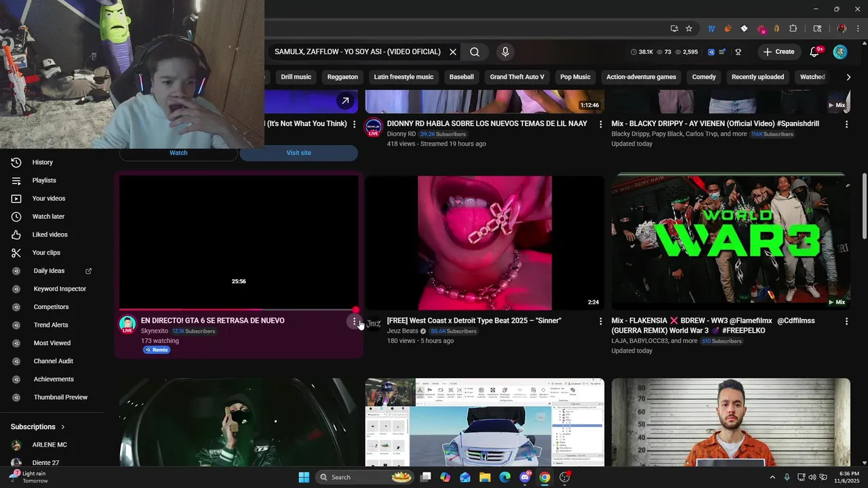Click the taskbar Search box
The height and width of the screenshot is (488, 868).
pos(365,477)
